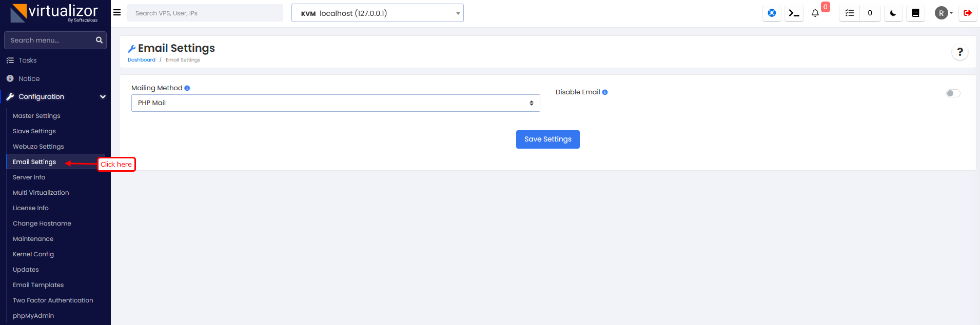Open the notifications bell
Viewport: 980px width, 325px height.
[x=815, y=13]
